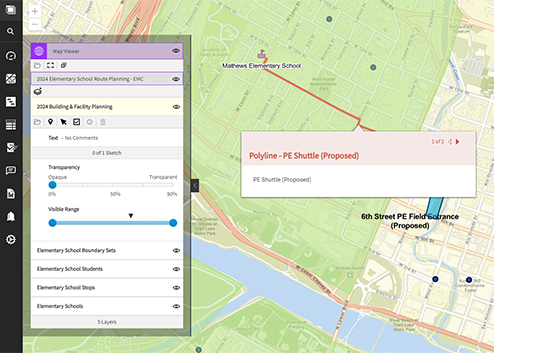Image resolution: width=534 pixels, height=363 pixels.
Task: Click the stacked copy icon under Map Viewer
Action: [x=63, y=65]
